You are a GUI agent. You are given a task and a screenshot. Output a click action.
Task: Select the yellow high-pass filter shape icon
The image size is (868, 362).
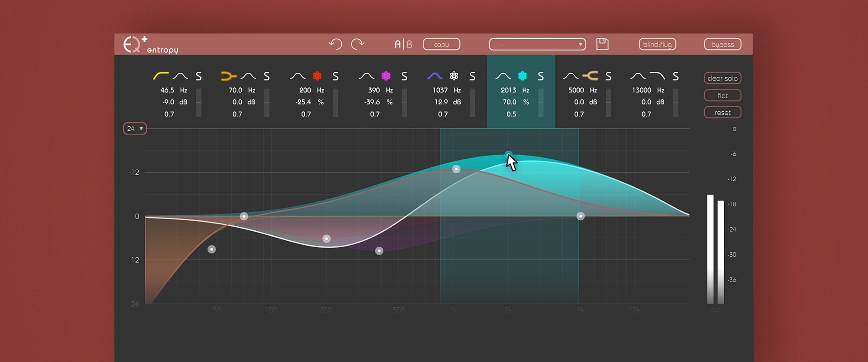160,76
